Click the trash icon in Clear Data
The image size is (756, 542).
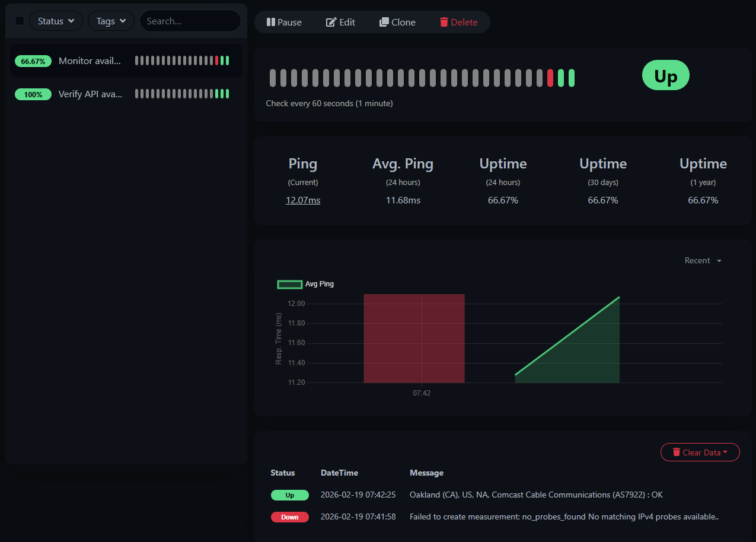pyautogui.click(x=676, y=452)
